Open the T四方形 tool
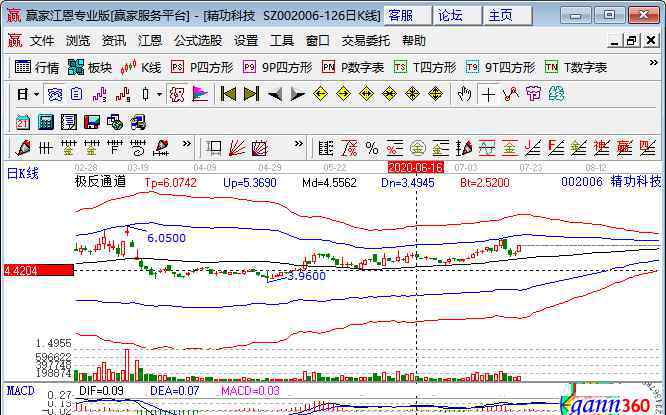The height and width of the screenshot is (415, 666). pos(425,68)
